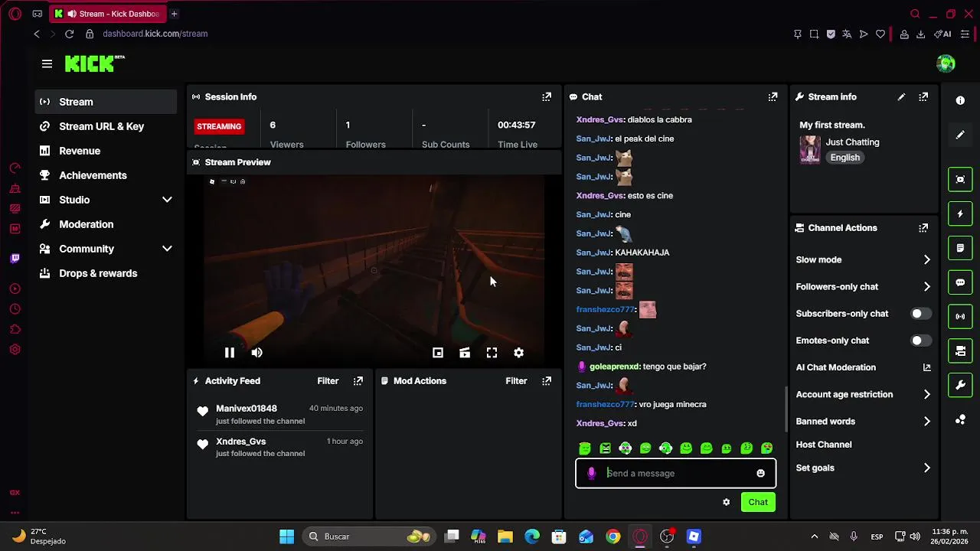Click the green Chat send button
Viewport: 980px width, 551px height.
(x=758, y=502)
